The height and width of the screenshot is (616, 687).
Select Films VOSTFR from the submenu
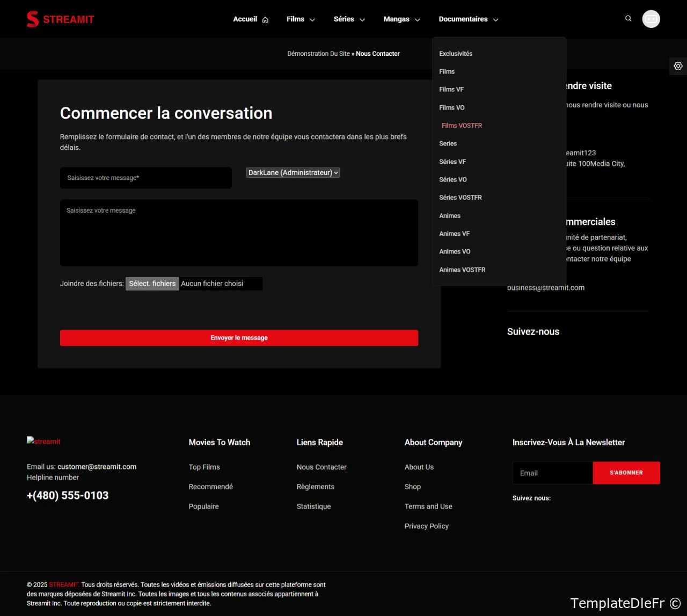[x=462, y=126]
